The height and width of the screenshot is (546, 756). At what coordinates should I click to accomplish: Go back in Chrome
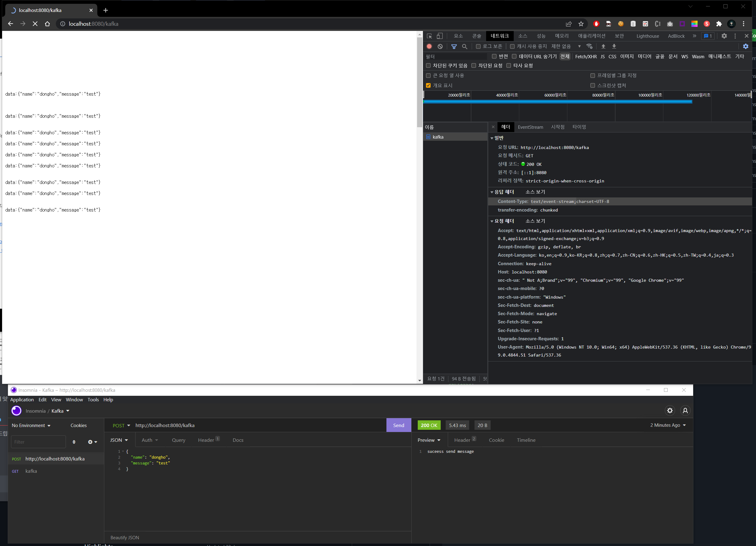coord(11,24)
